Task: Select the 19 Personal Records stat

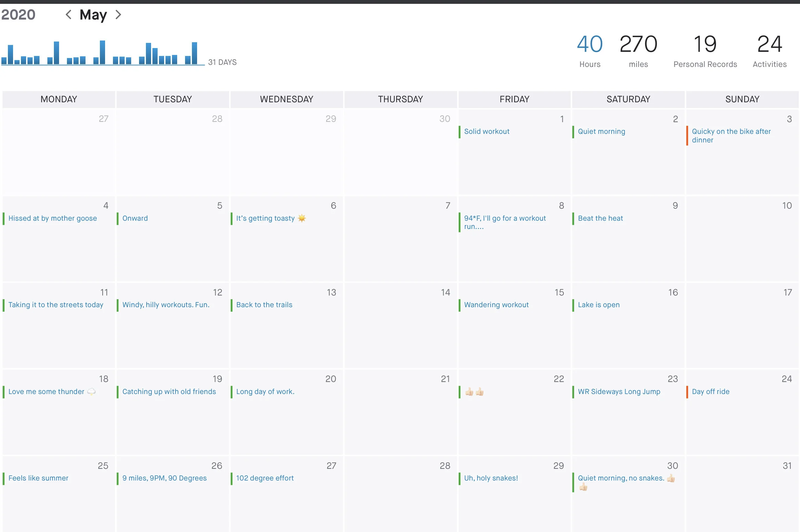Action: tap(705, 50)
